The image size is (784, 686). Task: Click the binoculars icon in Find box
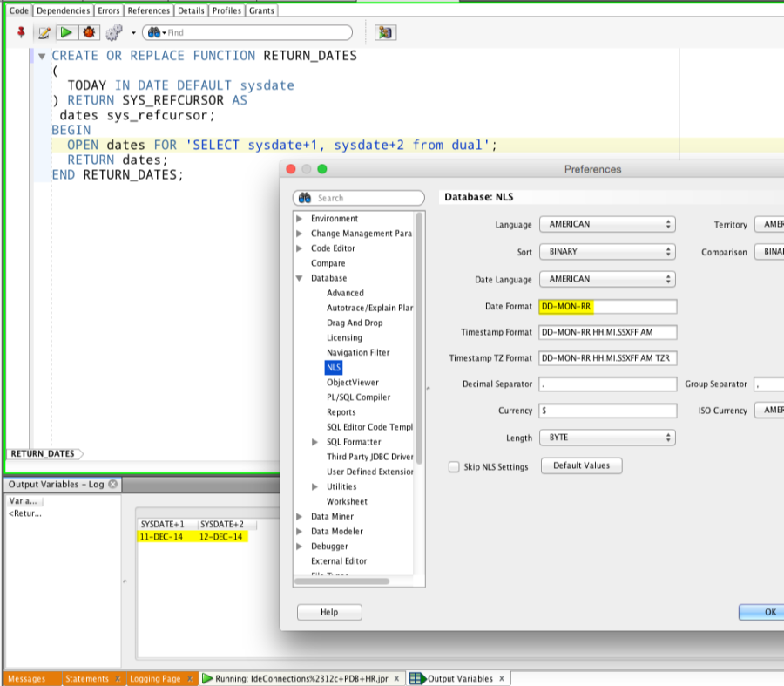(154, 33)
